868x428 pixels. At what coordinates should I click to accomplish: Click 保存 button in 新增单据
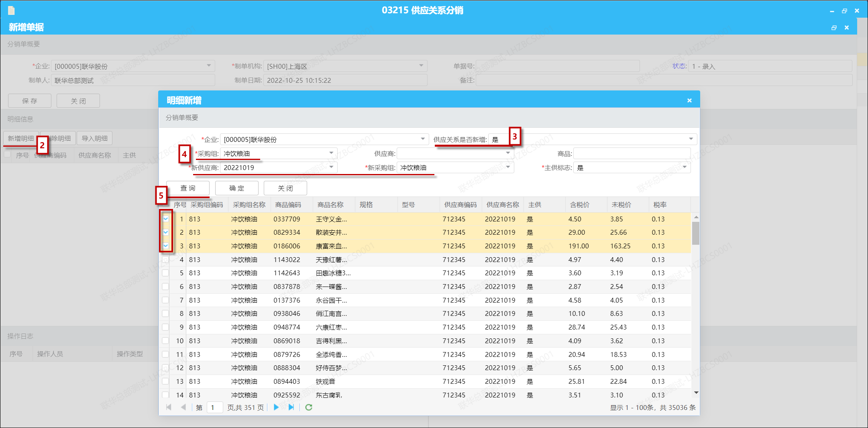30,101
